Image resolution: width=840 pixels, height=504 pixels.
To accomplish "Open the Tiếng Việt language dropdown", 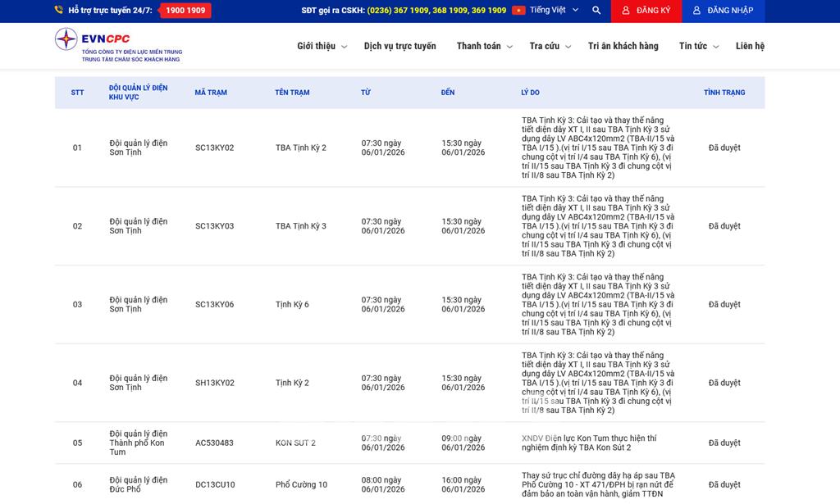I will pos(554,11).
